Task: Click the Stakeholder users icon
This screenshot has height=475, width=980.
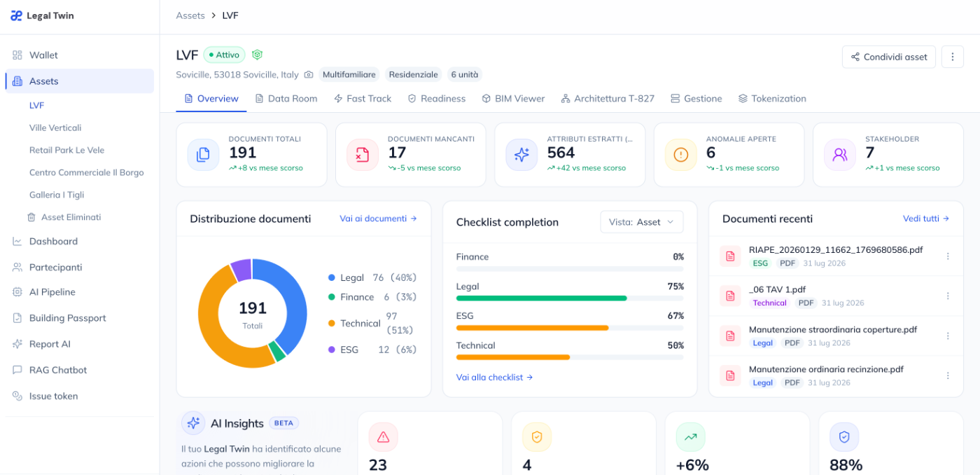Action: click(x=840, y=155)
